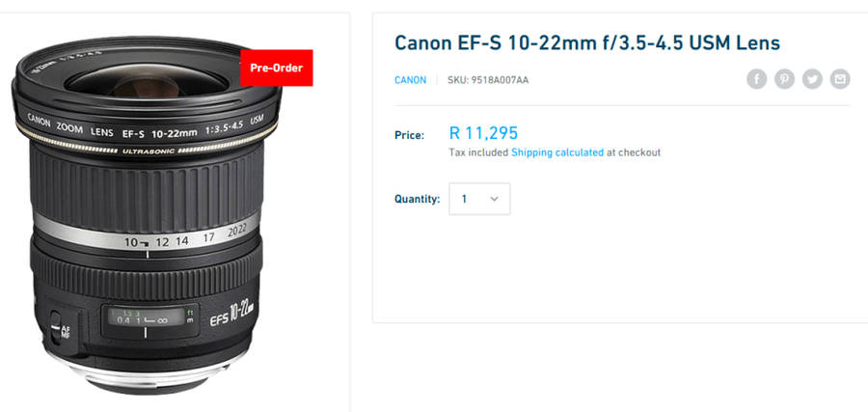Click the 'Price:' label
This screenshot has width=868, height=412.
tap(409, 135)
